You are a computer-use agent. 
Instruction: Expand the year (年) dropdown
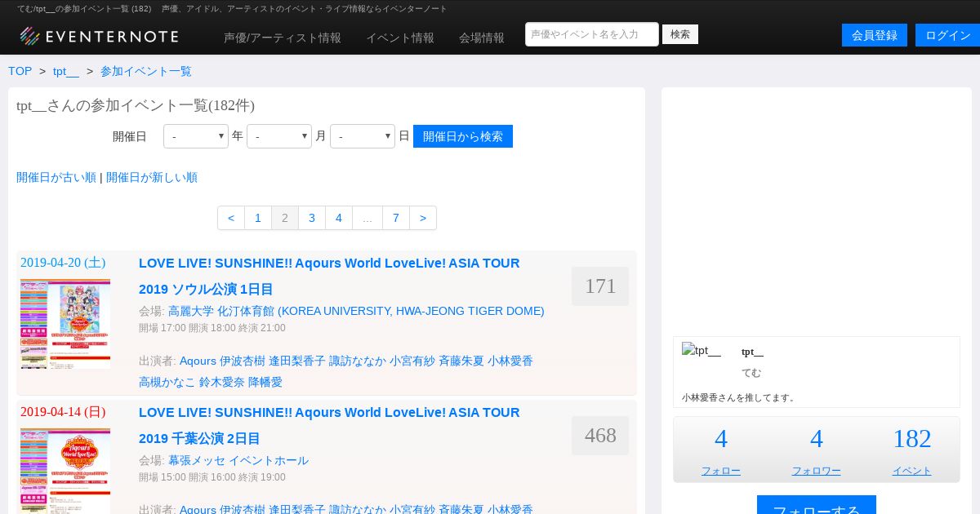coord(196,136)
